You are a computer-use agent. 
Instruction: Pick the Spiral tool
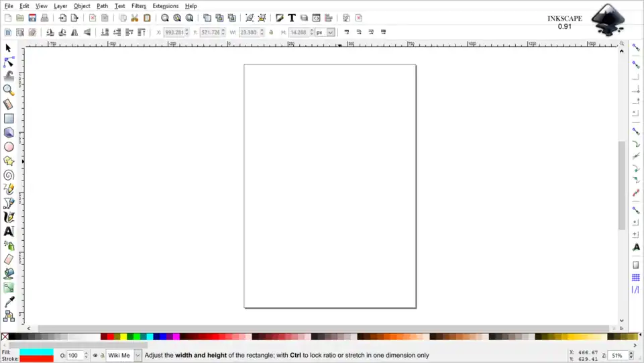[x=9, y=175]
